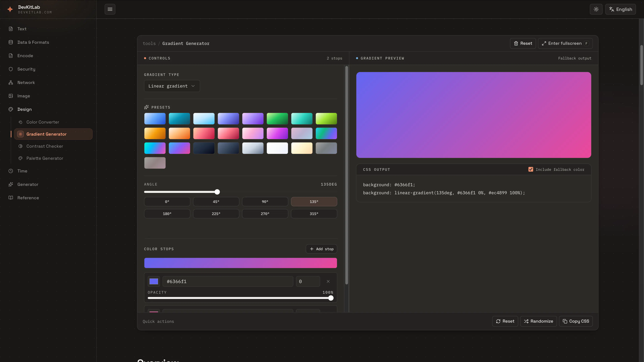Apply the last muted gray-pink preset swatch

click(155, 163)
